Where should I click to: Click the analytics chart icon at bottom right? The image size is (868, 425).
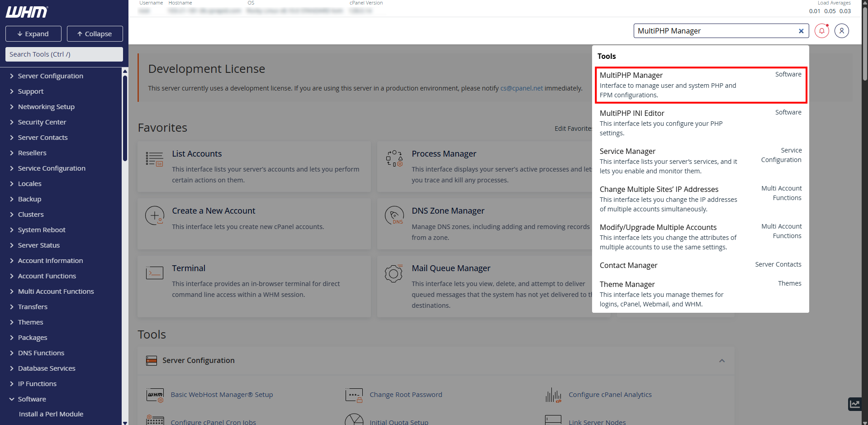pyautogui.click(x=854, y=404)
